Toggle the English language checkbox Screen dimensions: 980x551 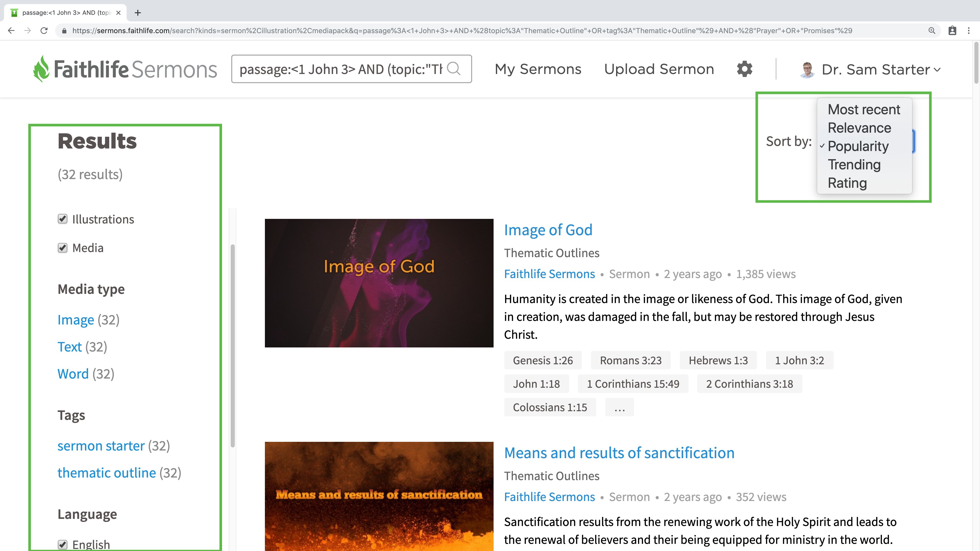point(62,545)
